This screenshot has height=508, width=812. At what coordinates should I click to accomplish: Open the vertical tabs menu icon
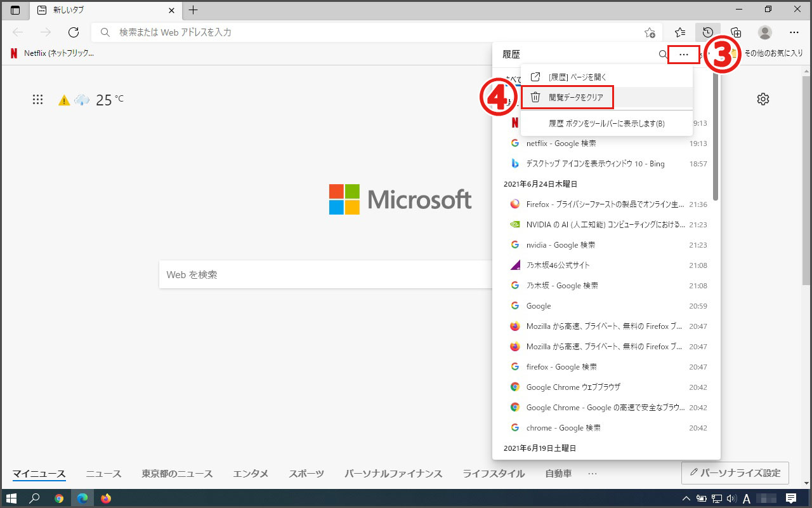[15, 10]
